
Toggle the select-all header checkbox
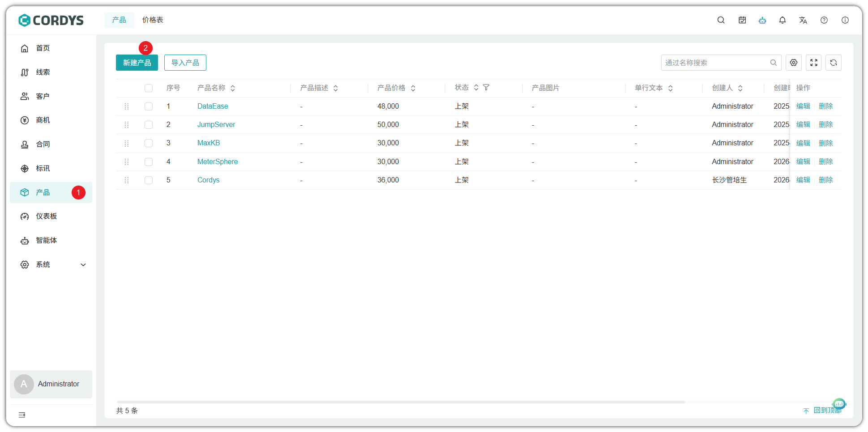[x=149, y=88]
